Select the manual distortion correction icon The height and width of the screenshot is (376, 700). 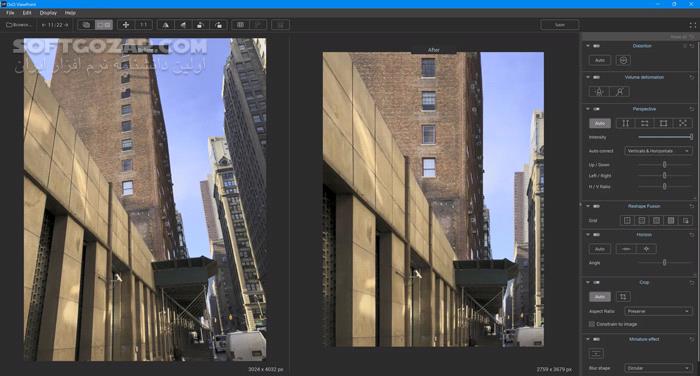tap(623, 60)
